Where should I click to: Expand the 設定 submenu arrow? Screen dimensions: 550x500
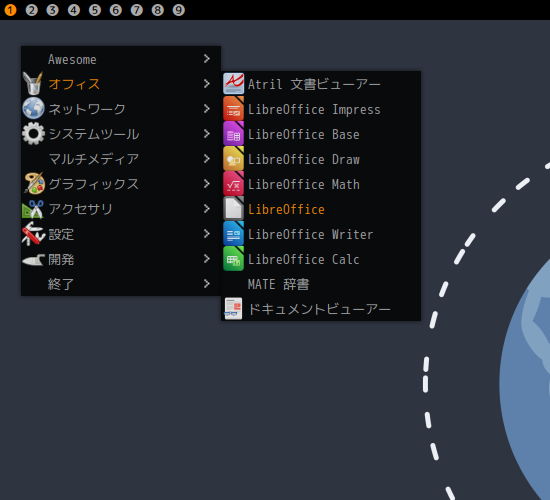(x=207, y=234)
